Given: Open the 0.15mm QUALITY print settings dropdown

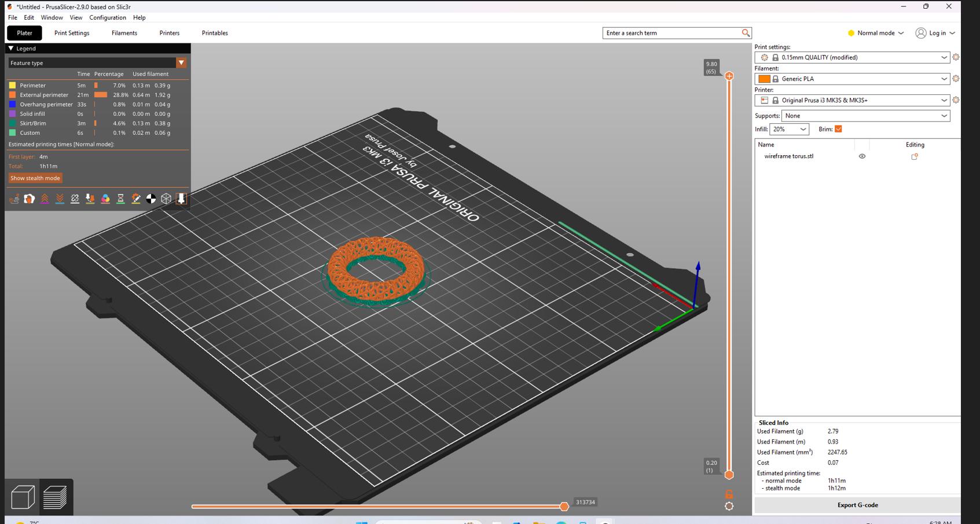Looking at the screenshot, I should [x=852, y=57].
